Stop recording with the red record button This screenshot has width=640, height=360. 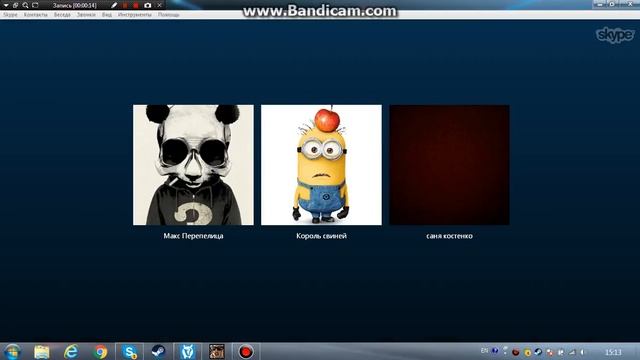coord(136,5)
